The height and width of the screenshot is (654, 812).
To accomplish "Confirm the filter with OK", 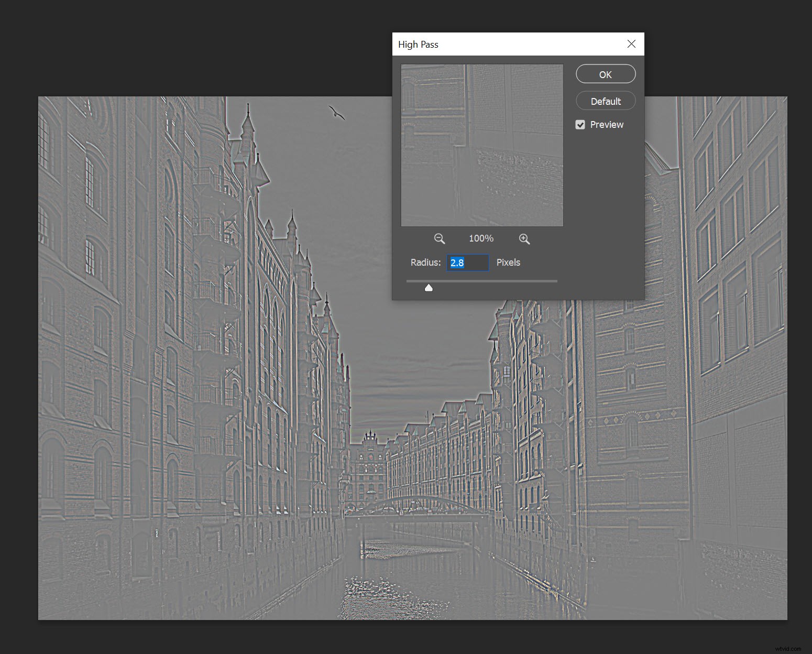I will (x=605, y=74).
